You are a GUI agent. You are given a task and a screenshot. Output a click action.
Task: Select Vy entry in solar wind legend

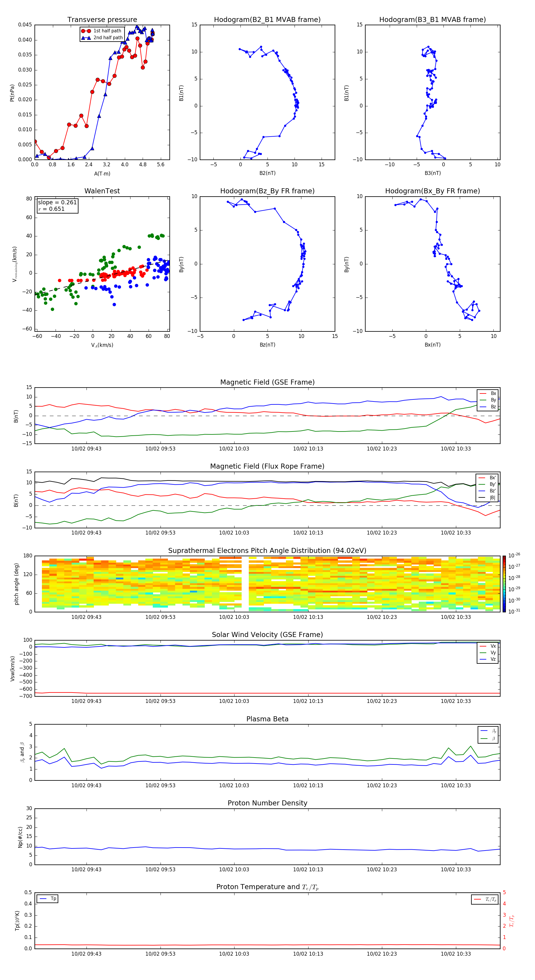[488, 652]
